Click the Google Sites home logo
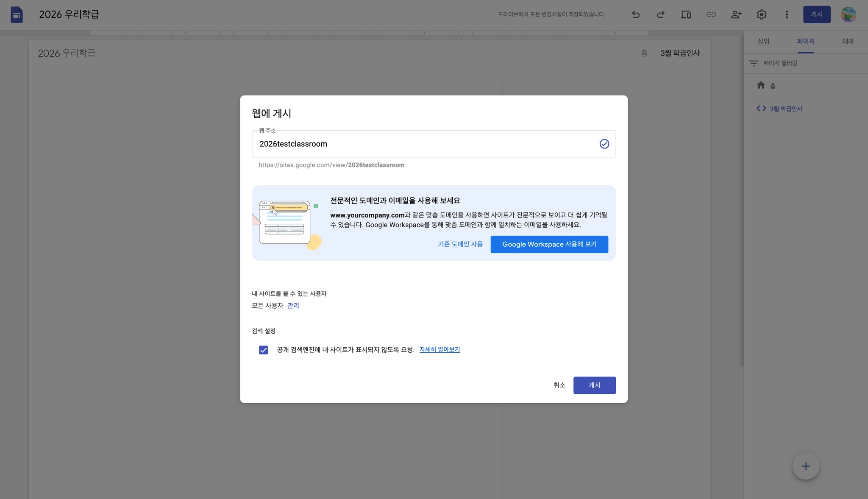 click(x=17, y=15)
